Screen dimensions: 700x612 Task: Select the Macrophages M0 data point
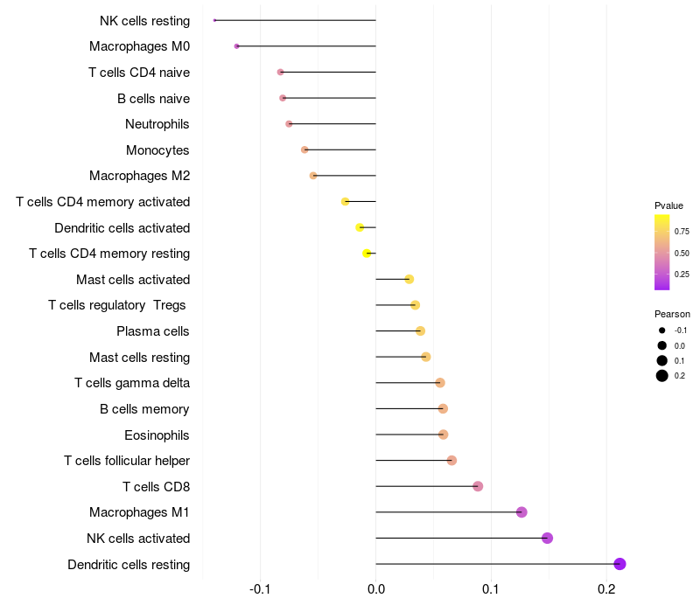click(x=237, y=46)
